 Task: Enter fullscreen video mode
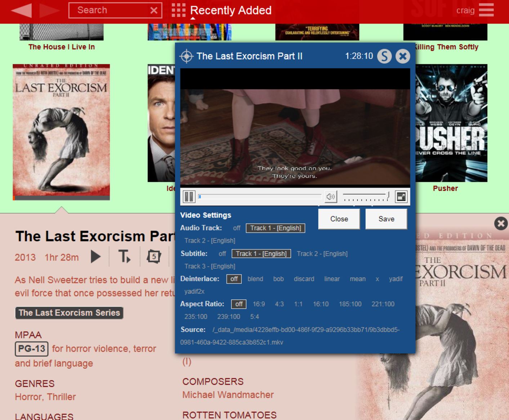click(x=401, y=197)
